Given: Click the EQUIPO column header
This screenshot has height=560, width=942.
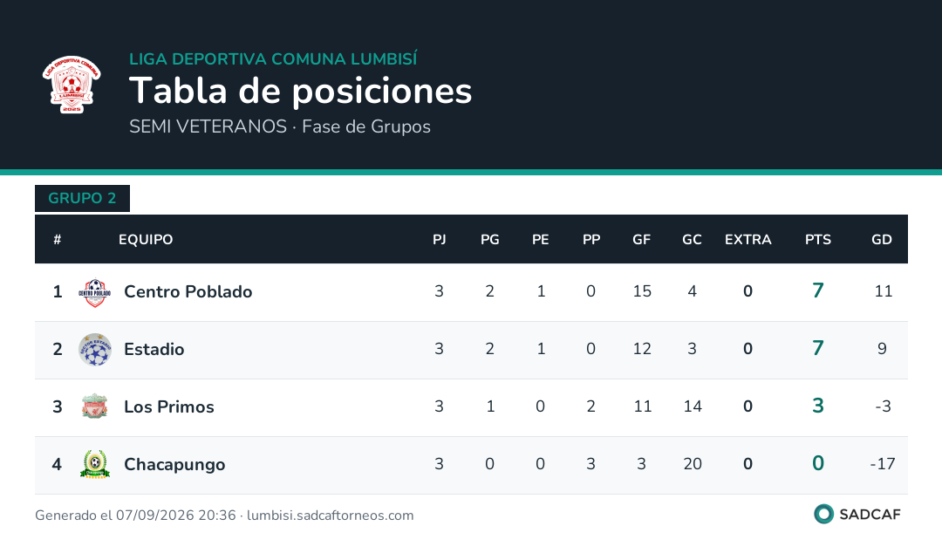Looking at the screenshot, I should pyautogui.click(x=146, y=240).
